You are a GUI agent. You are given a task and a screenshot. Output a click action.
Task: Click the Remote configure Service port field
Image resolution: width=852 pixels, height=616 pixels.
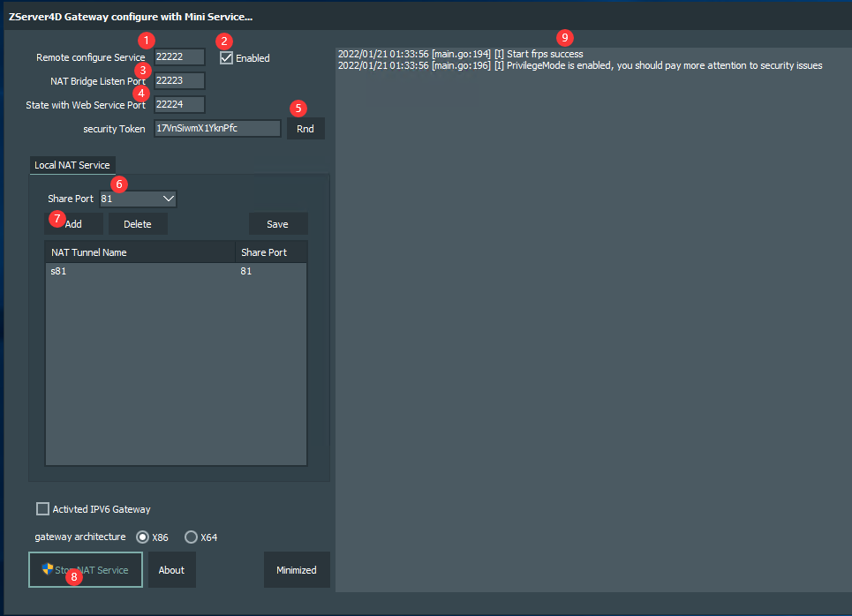pyautogui.click(x=179, y=56)
